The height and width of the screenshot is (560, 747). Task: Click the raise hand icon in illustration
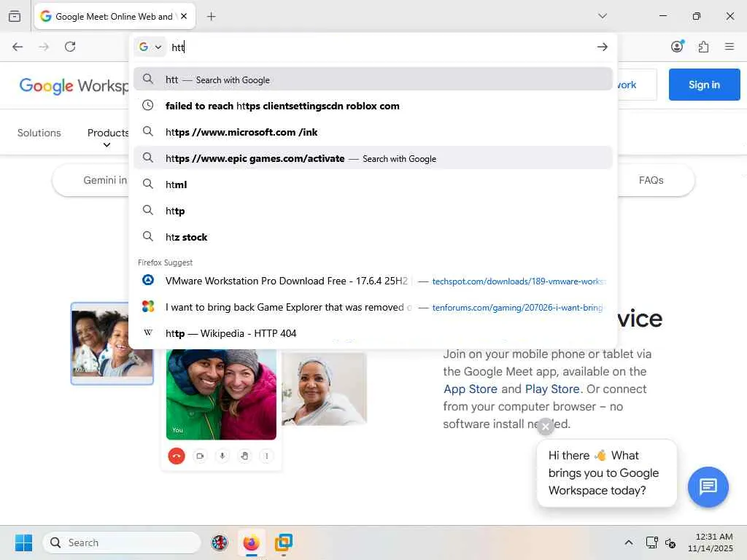tap(244, 456)
